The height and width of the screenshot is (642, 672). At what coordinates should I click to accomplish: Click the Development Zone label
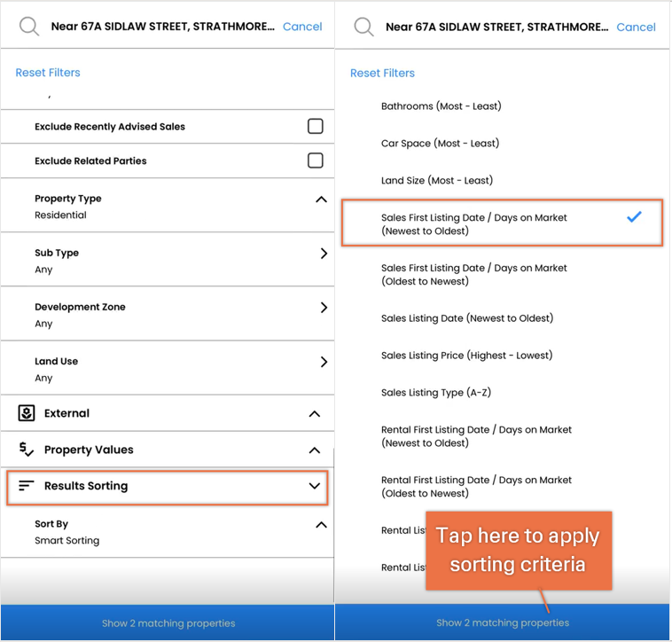pos(80,307)
